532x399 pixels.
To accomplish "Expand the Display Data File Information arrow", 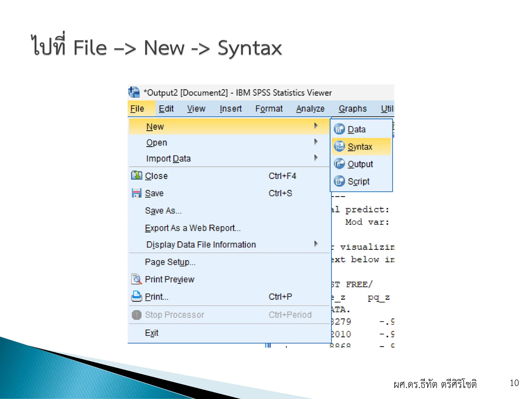I will 316,244.
